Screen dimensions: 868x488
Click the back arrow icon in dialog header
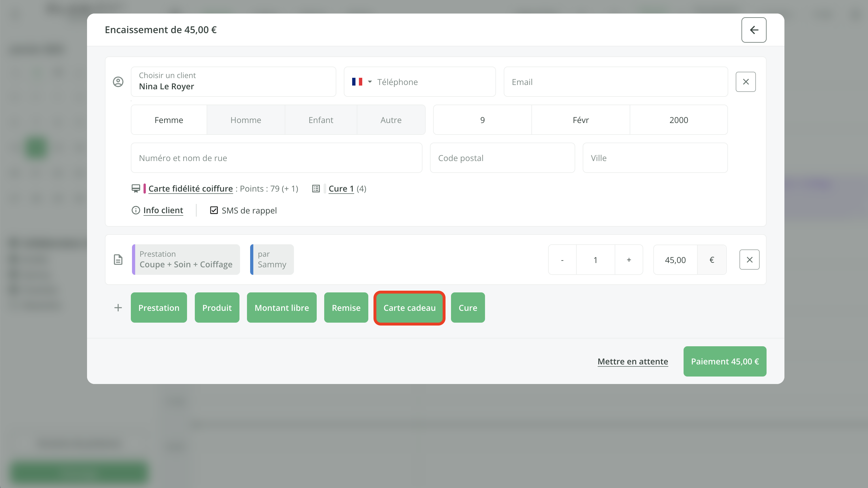pyautogui.click(x=754, y=30)
